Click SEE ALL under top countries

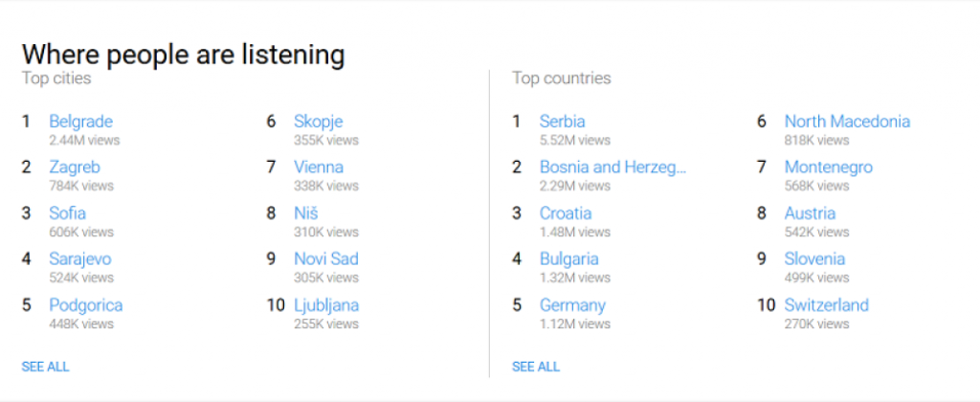coord(536,367)
